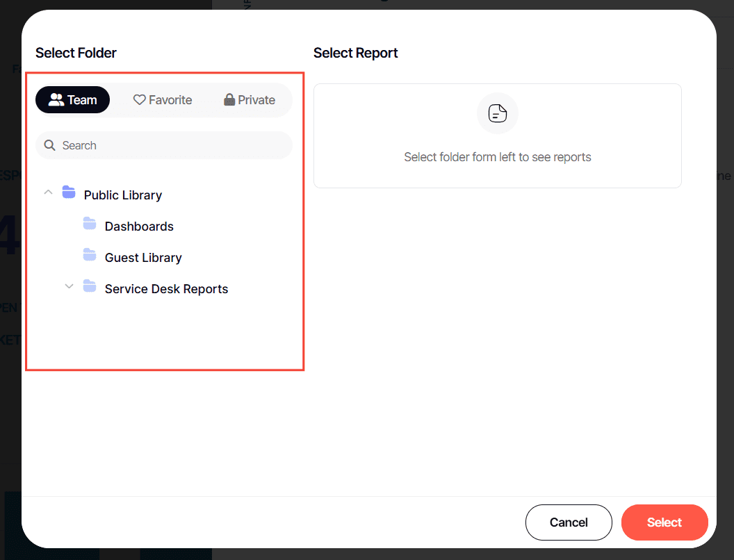The width and height of the screenshot is (734, 560).
Task: Switch to the Private tab
Action: [250, 100]
